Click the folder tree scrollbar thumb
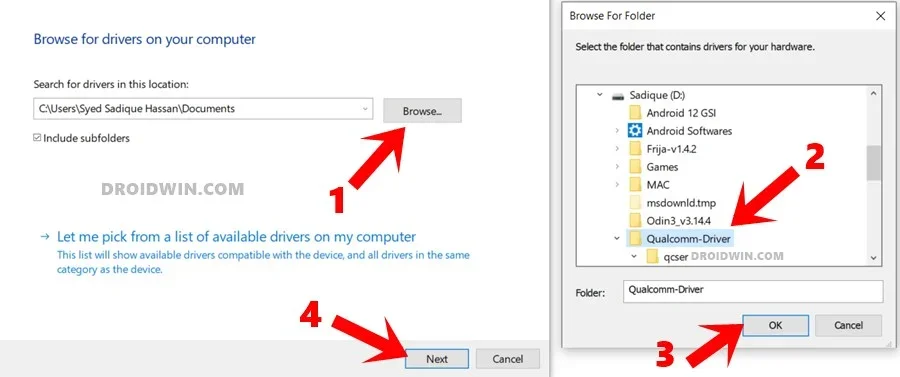This screenshot has height=377, width=900. coord(874,162)
